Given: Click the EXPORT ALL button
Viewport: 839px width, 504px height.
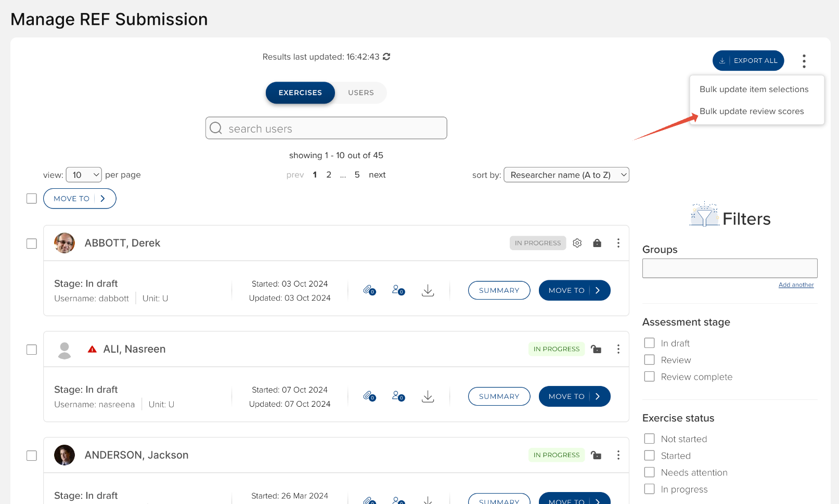Looking at the screenshot, I should tap(748, 61).
